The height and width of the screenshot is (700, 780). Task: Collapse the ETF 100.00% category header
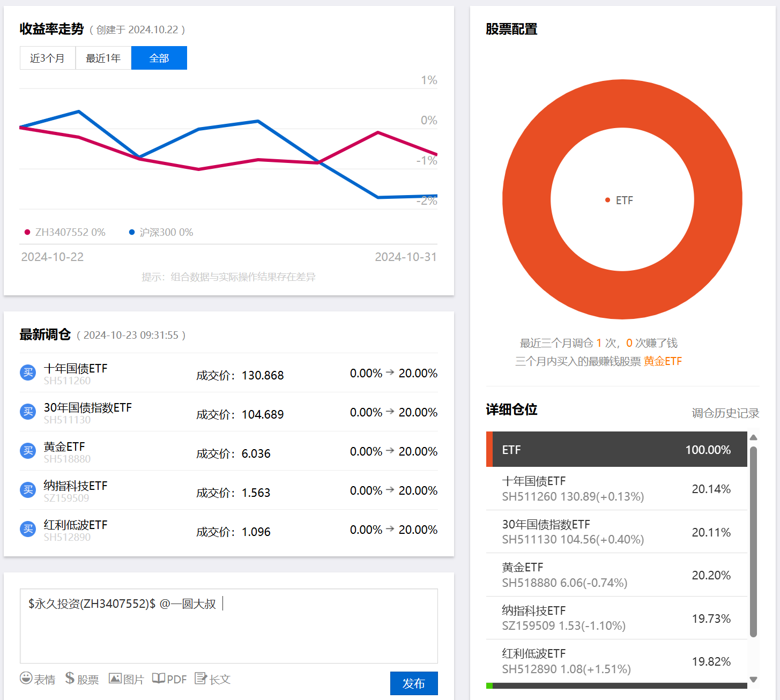(x=616, y=449)
